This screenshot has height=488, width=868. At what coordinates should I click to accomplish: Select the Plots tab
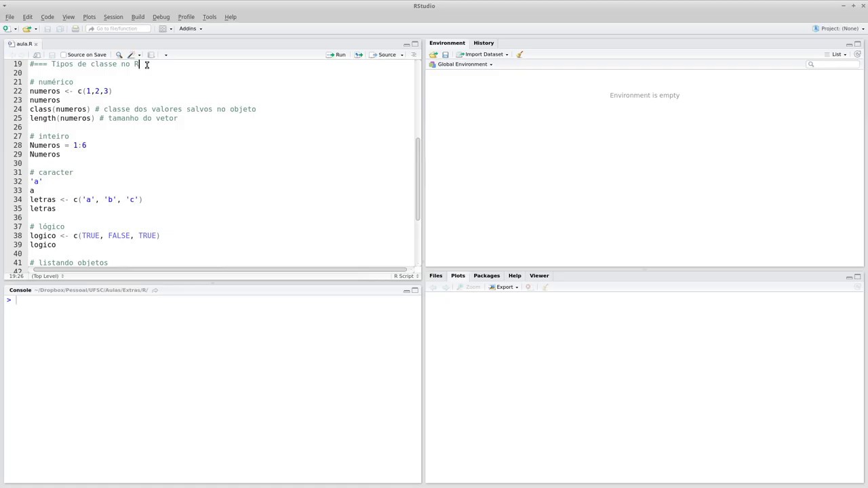tap(458, 276)
